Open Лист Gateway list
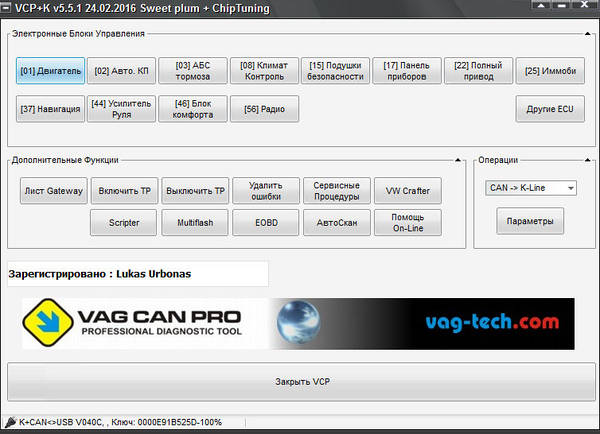This screenshot has width=600, height=434. 52,190
